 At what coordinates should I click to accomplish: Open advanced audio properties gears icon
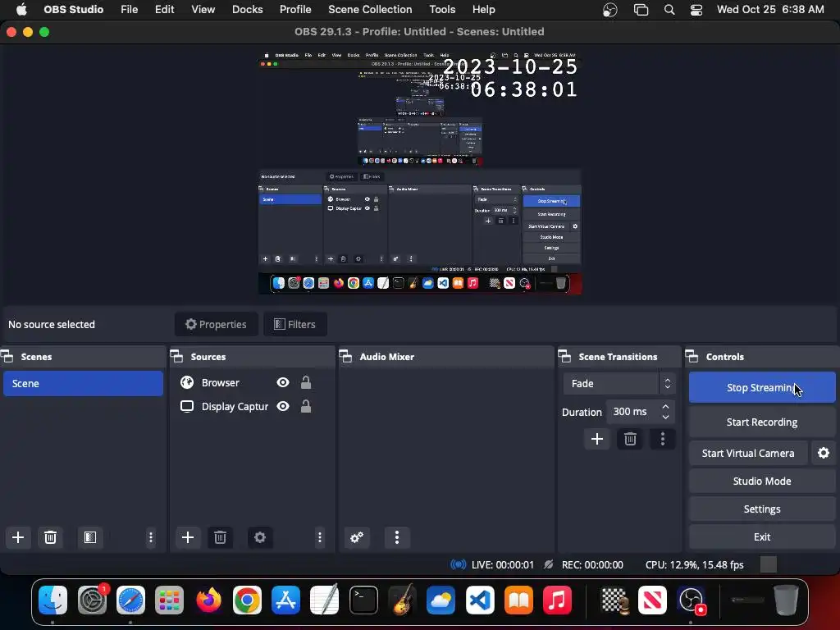(x=357, y=537)
